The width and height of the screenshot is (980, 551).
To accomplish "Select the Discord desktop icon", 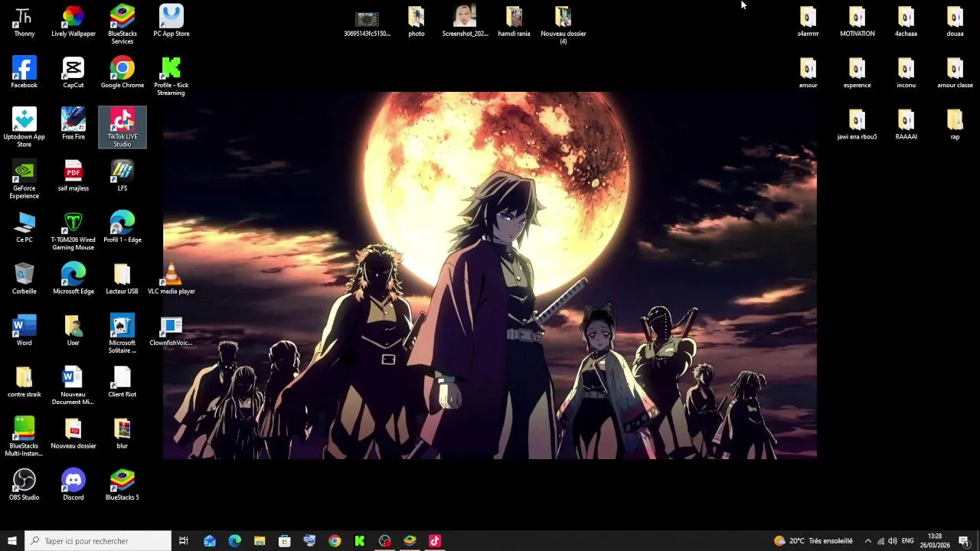I will [x=73, y=484].
